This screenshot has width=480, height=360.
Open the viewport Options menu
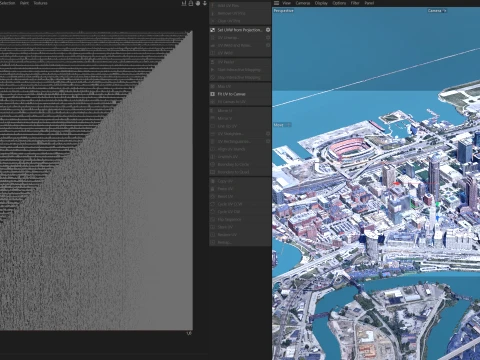pos(339,3)
